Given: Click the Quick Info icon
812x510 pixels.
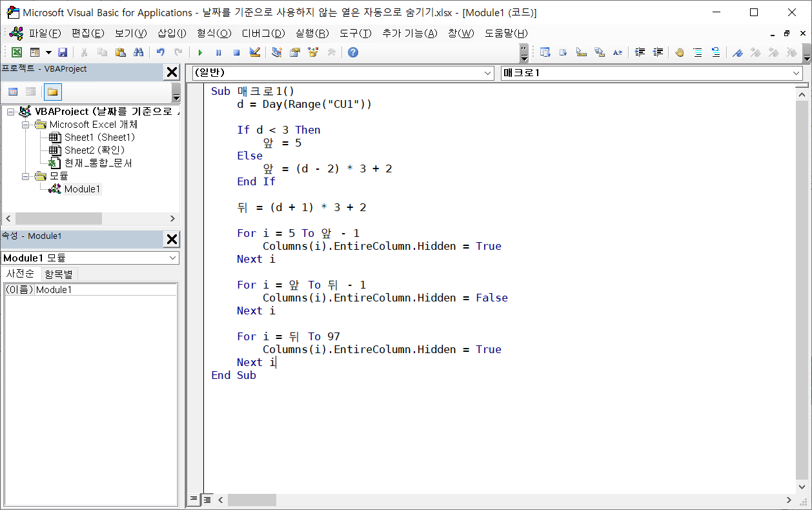Looking at the screenshot, I should [x=581, y=52].
